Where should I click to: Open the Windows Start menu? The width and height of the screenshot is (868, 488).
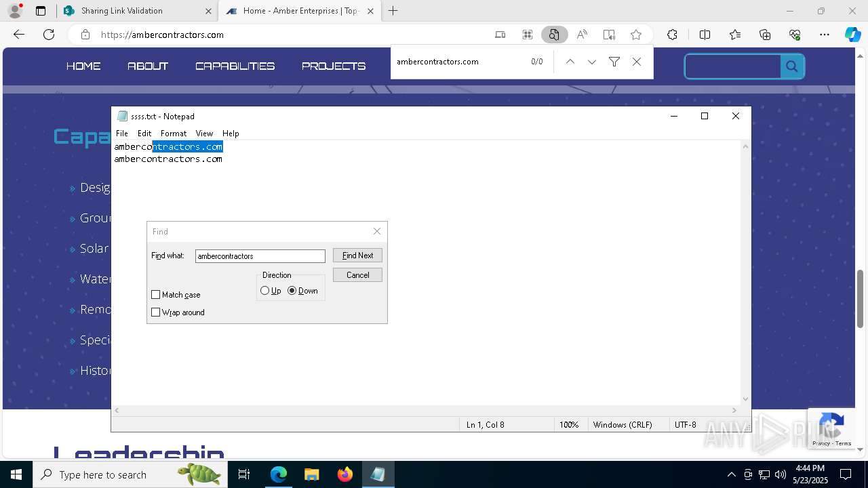tap(16, 474)
